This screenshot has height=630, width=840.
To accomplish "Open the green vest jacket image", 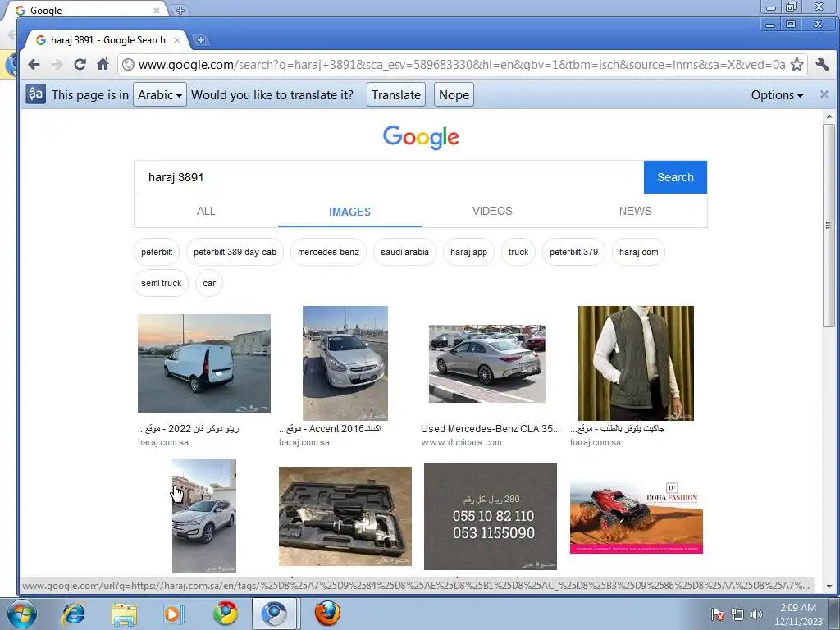I will click(x=636, y=363).
